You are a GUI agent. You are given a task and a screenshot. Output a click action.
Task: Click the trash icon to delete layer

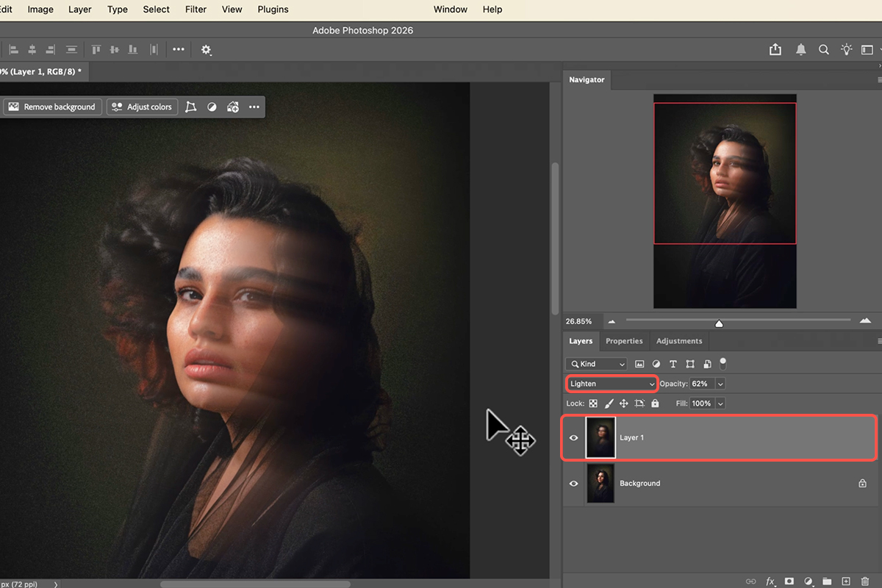(864, 581)
